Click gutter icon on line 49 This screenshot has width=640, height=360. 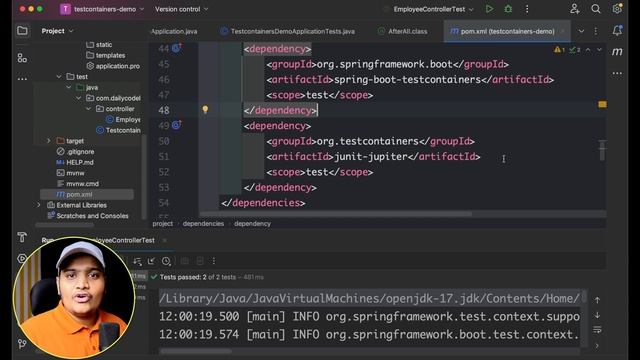[x=176, y=125]
